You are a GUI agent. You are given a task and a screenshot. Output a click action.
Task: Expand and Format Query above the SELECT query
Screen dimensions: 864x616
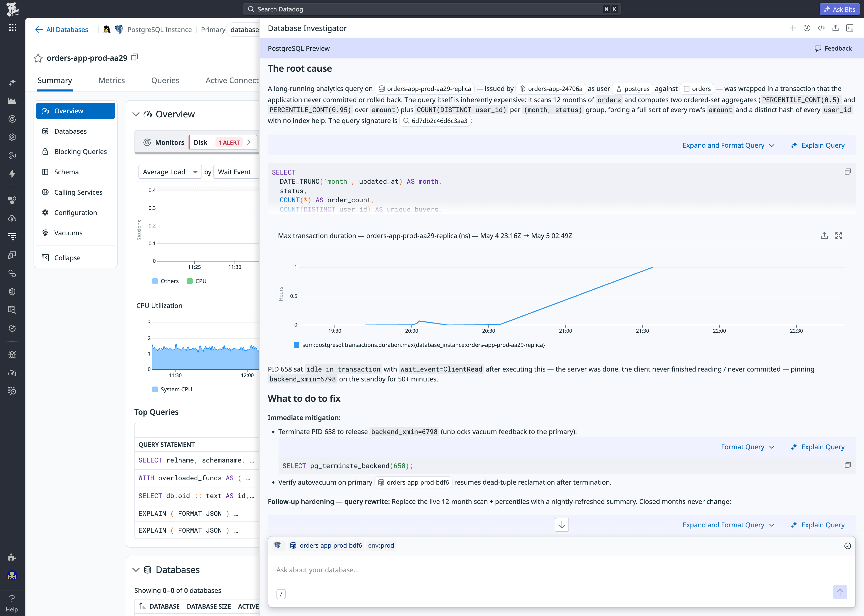pyautogui.click(x=728, y=145)
